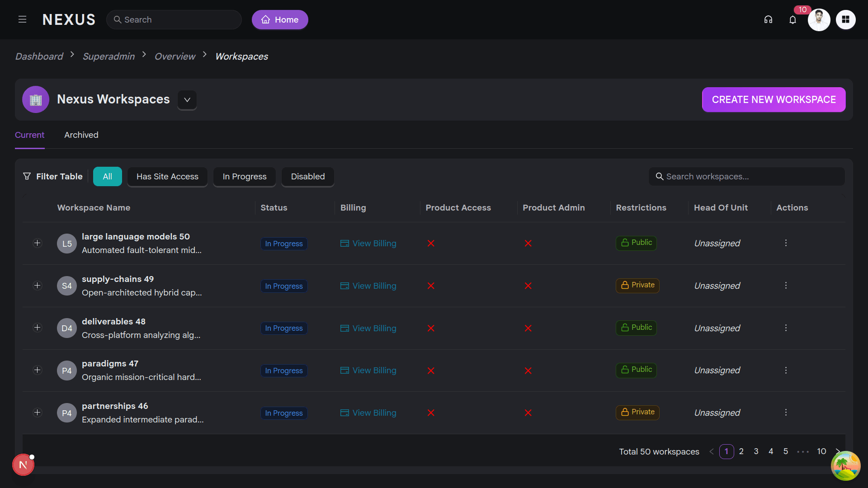Open notifications bell icon

coord(793,19)
